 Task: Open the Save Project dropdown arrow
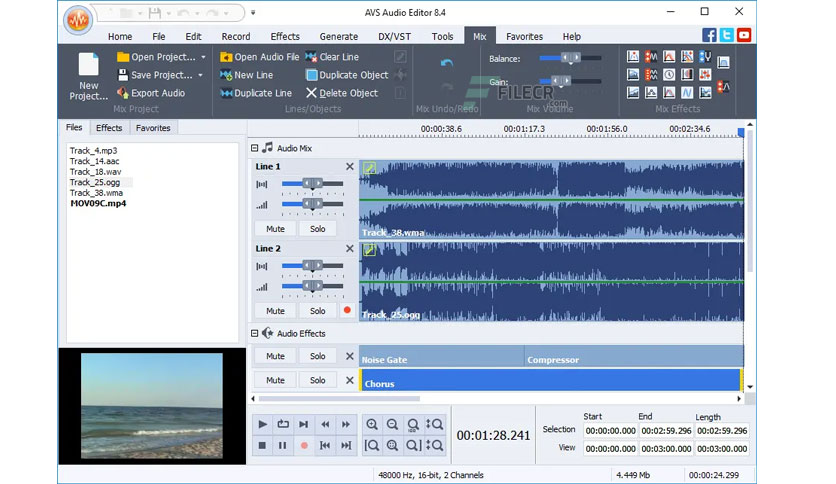click(x=200, y=75)
